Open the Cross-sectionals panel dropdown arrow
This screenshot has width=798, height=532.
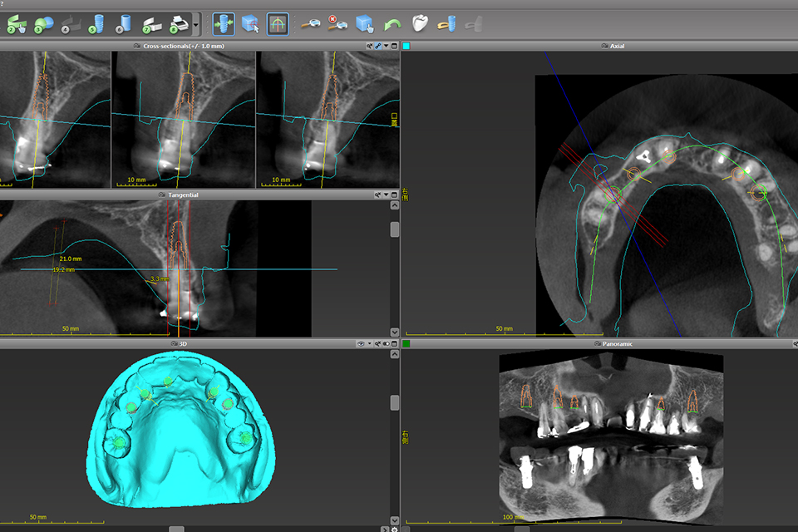[x=386, y=46]
